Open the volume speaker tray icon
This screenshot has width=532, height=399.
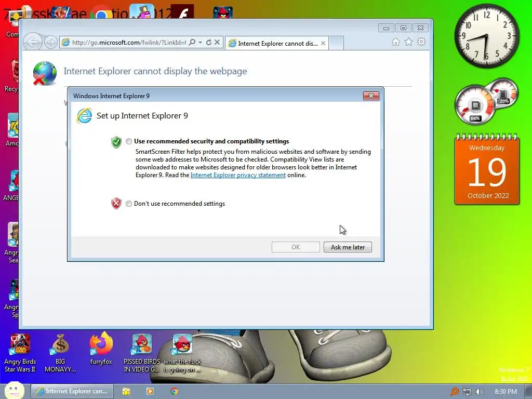480,392
